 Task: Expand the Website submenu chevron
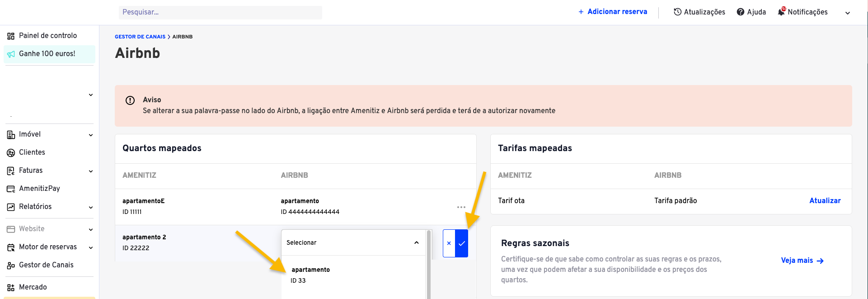(91, 230)
